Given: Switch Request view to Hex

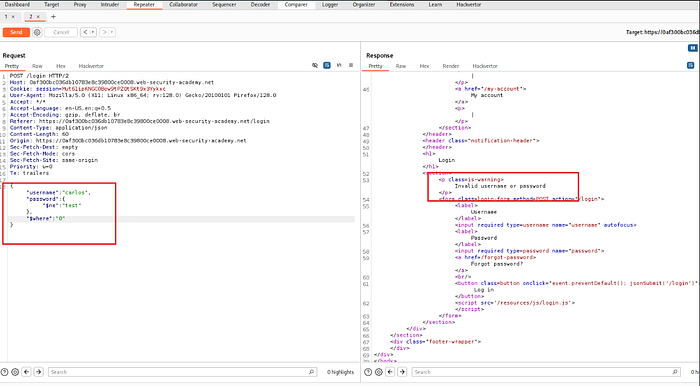Looking at the screenshot, I should point(61,66).
